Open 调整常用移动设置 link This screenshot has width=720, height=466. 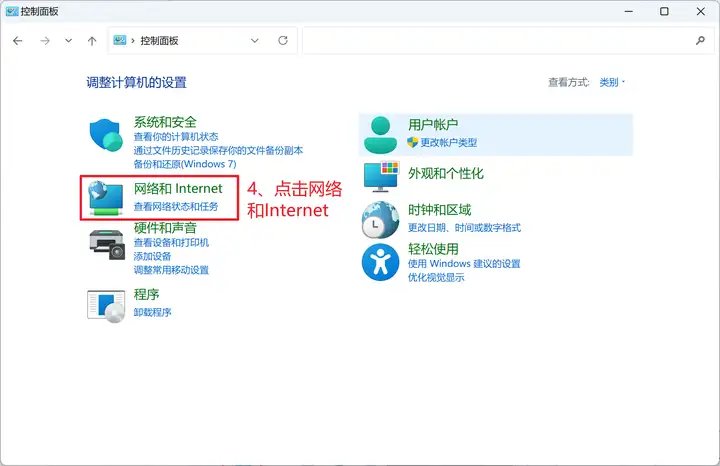point(171,270)
